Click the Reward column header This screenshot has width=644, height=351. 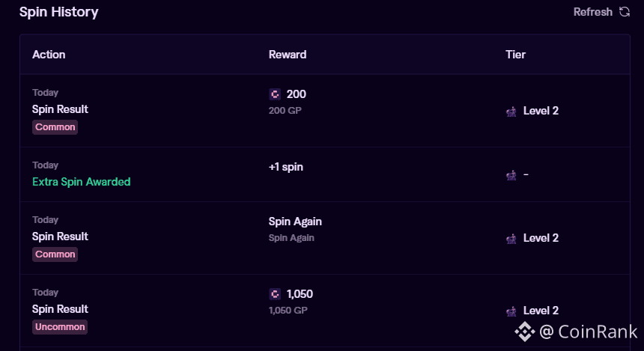click(288, 55)
